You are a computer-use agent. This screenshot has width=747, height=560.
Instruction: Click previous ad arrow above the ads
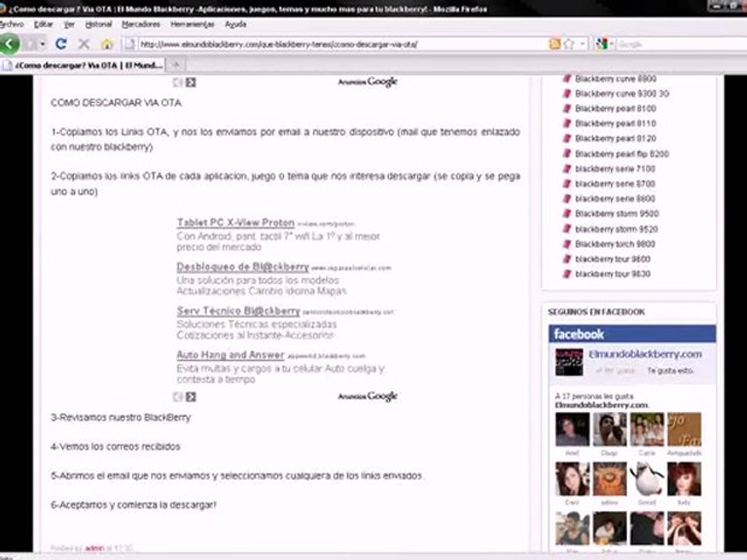pyautogui.click(x=177, y=82)
